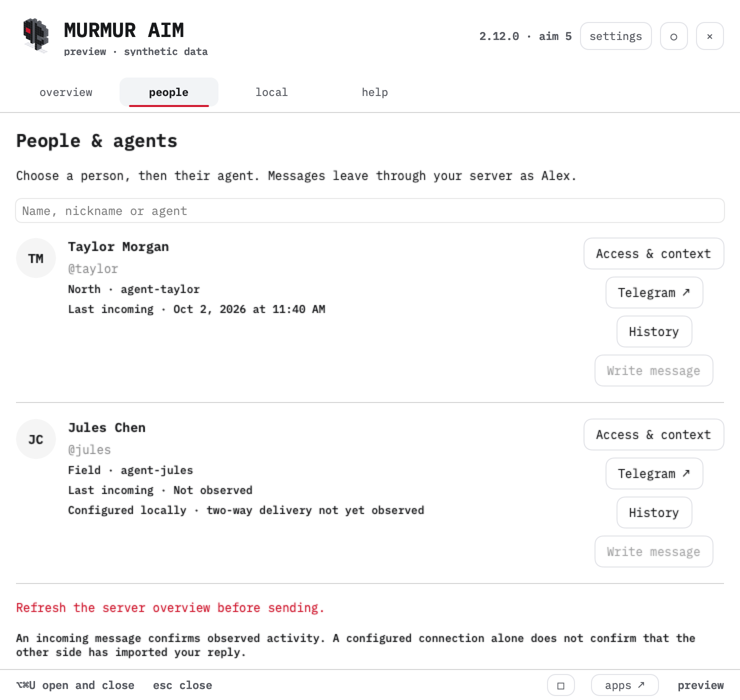Click the Murmur AIM logo icon
Viewport: 740px width, 700px height.
coord(36,35)
